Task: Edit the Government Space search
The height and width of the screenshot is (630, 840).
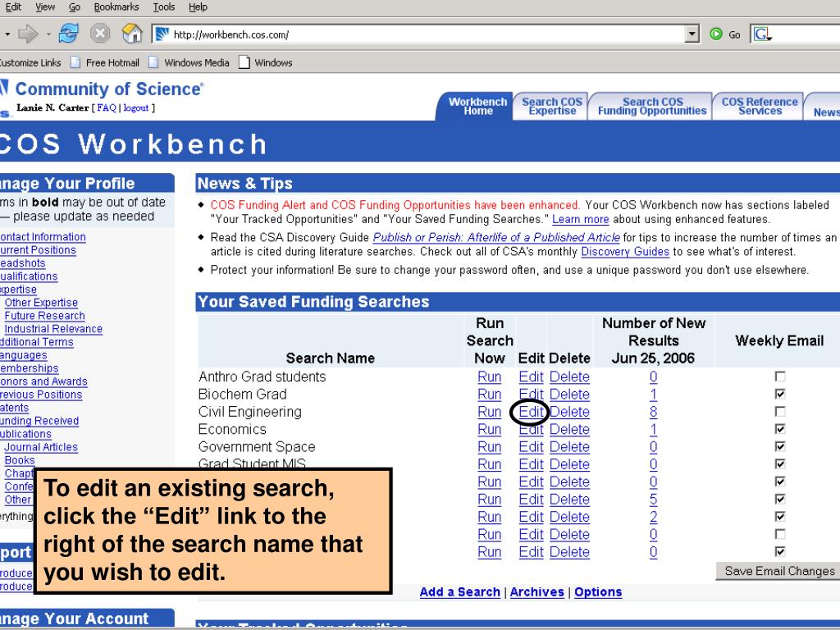Action: tap(531, 447)
